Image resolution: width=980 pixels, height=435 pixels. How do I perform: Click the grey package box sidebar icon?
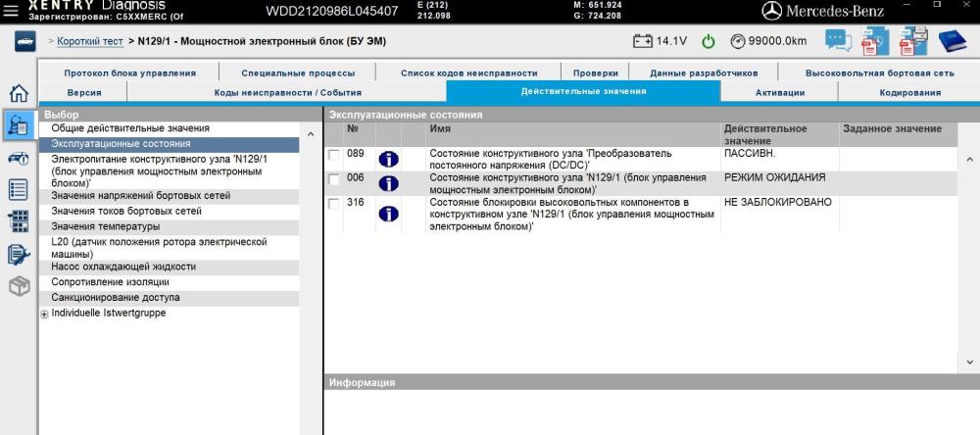pos(19,287)
